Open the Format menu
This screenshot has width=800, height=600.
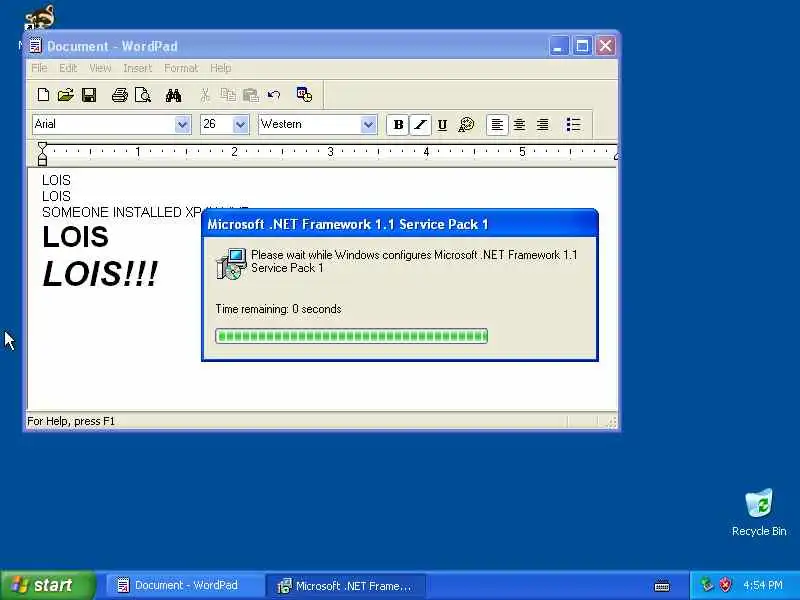click(x=181, y=68)
